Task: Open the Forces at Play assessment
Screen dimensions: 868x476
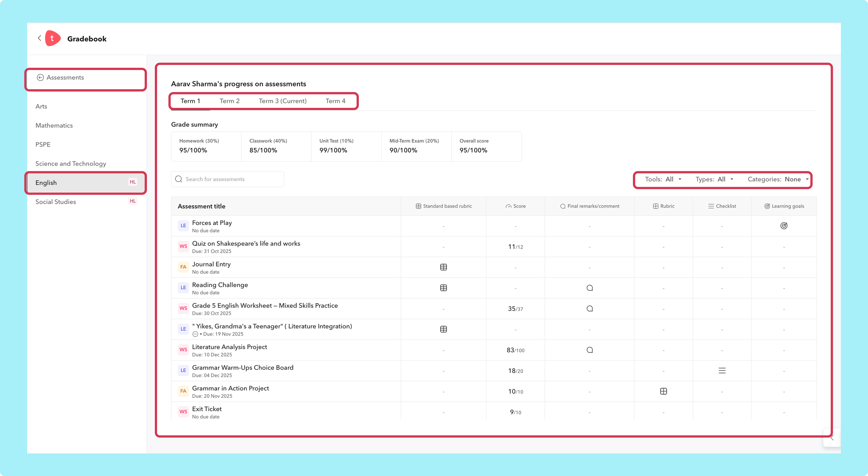Action: (x=212, y=223)
